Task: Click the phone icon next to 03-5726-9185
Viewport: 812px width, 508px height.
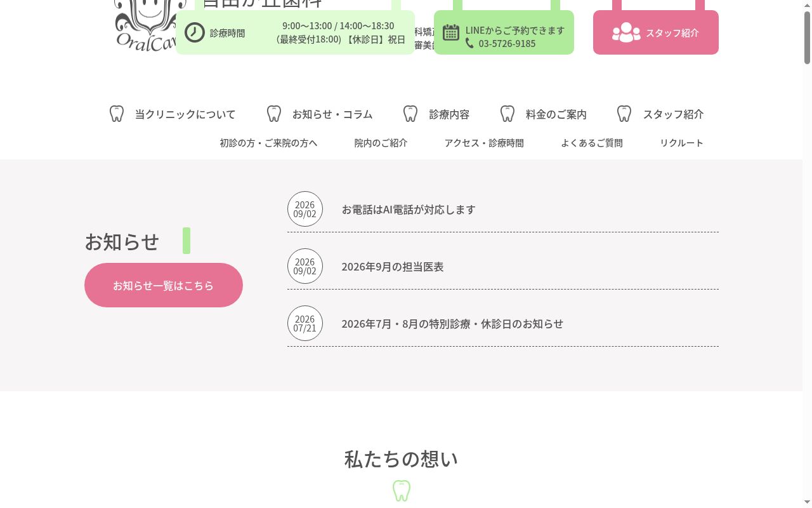Action: 469,43
